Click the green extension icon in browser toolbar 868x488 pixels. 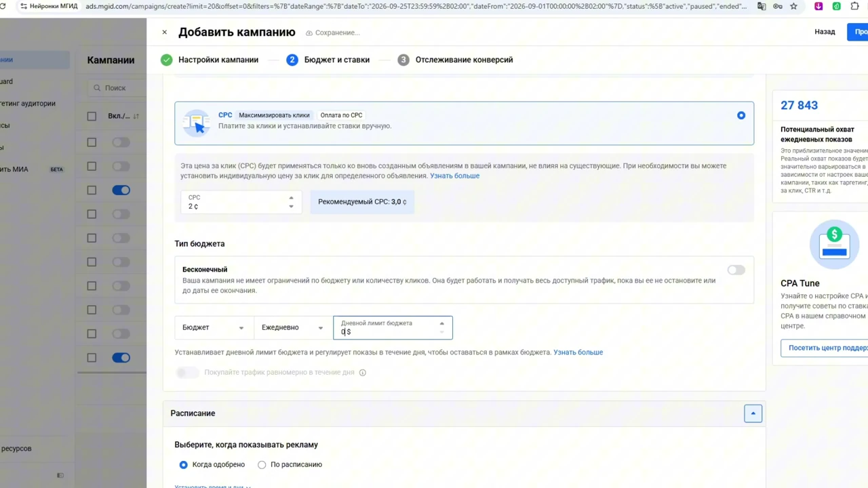pyautogui.click(x=836, y=6)
